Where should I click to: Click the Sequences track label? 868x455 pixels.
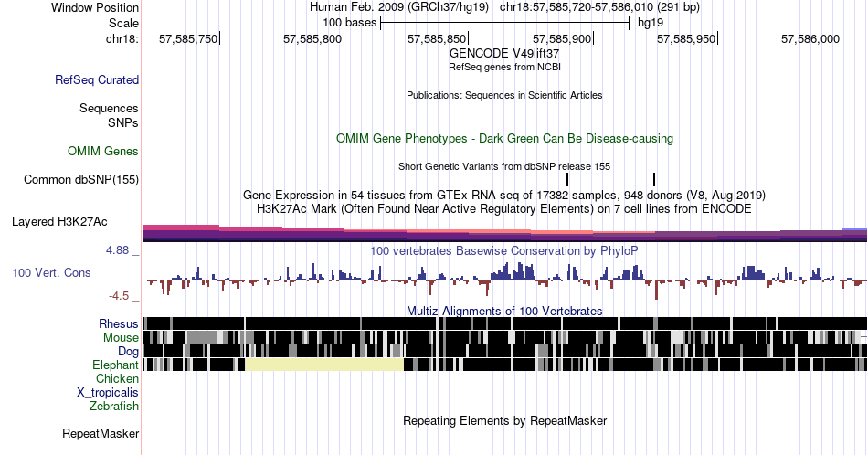pos(109,108)
